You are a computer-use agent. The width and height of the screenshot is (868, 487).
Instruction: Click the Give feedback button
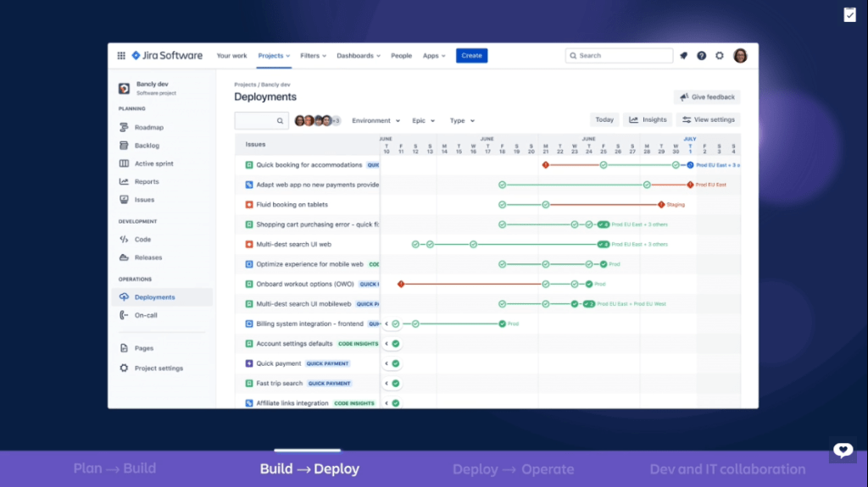pos(707,97)
